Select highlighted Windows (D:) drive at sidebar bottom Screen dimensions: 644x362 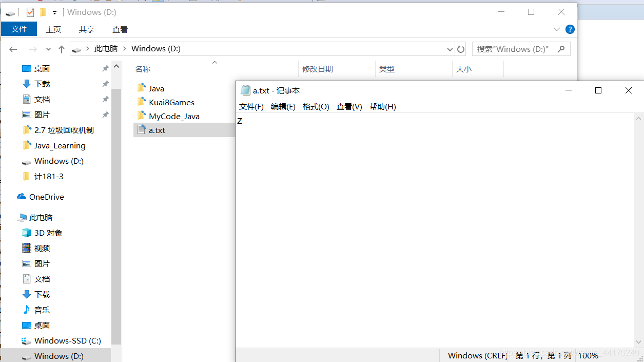click(55, 356)
